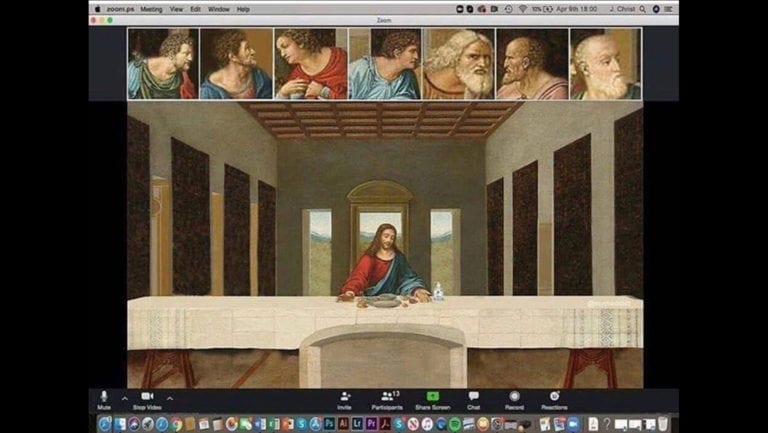Open the Edit menu
This screenshot has width=768, height=433.
(195, 9)
